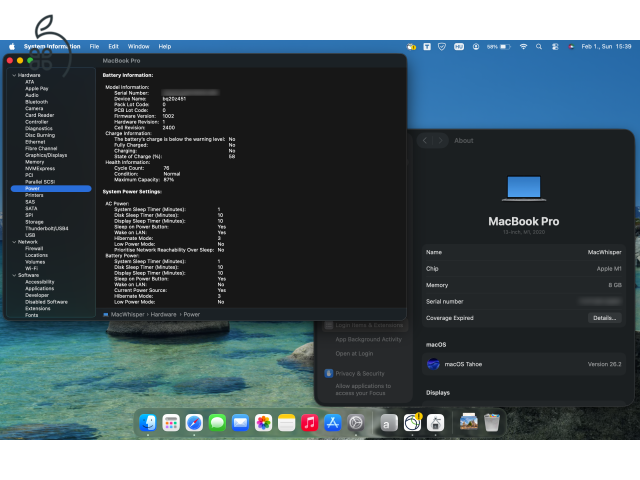Select Thunderbolt/USB4 in sidebar
The width and height of the screenshot is (640, 480).
[x=47, y=229]
